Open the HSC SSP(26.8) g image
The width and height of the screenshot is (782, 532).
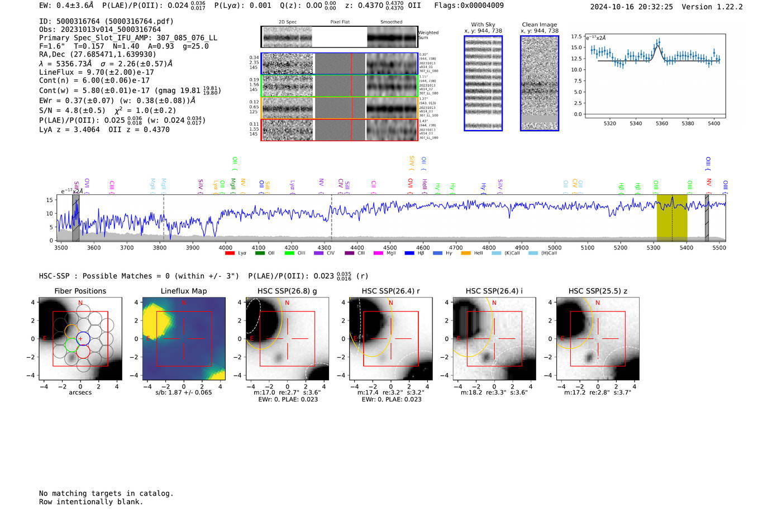(287, 339)
